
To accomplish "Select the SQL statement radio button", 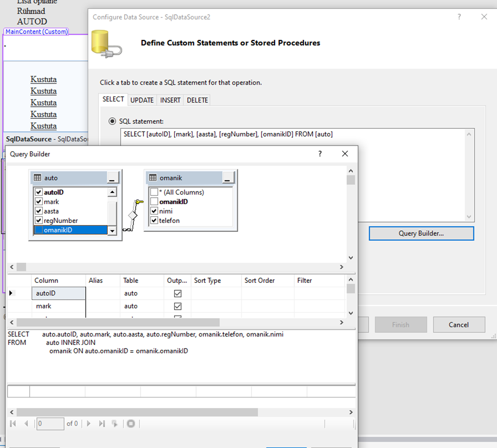I will [112, 121].
